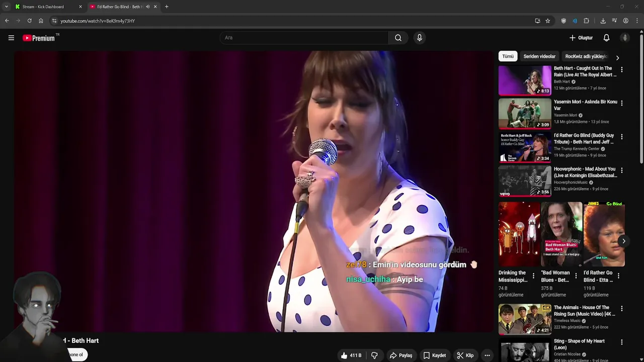Open the Extensions puzzle icon

586,21
